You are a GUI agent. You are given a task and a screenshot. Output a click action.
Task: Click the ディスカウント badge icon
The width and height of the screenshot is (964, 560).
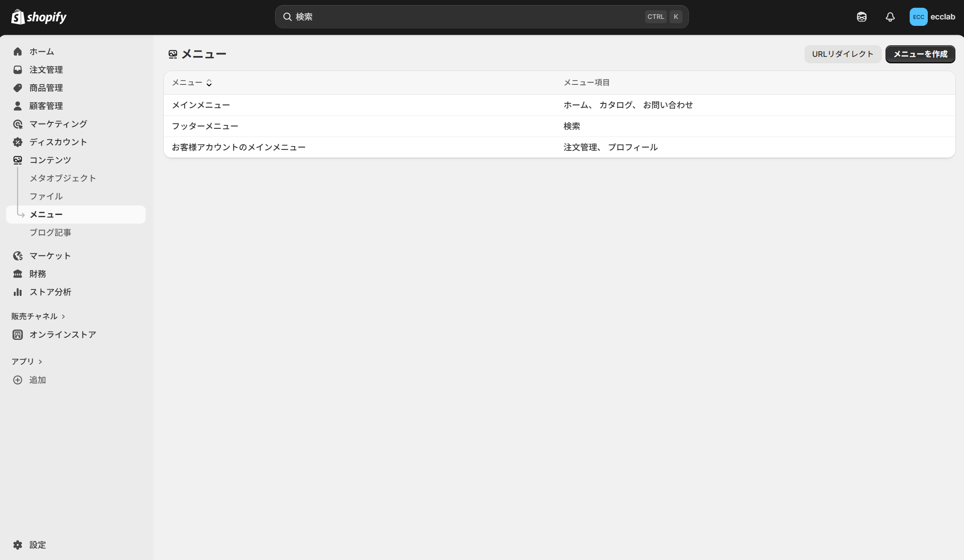pyautogui.click(x=18, y=142)
